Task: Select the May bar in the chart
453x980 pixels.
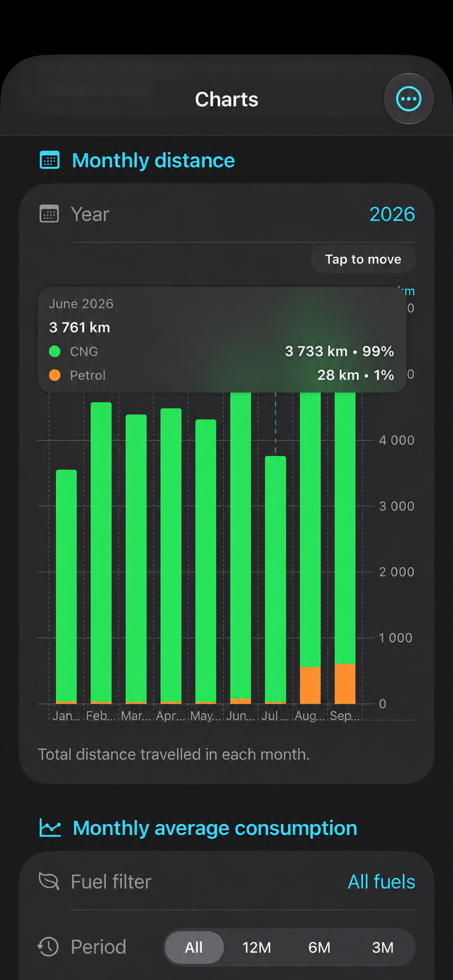Action: pyautogui.click(x=206, y=561)
